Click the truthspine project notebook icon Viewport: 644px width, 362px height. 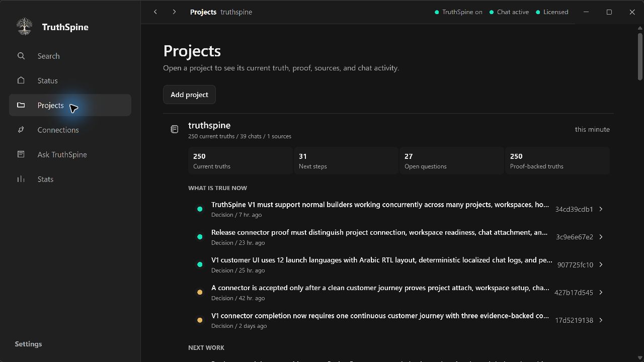pyautogui.click(x=174, y=129)
